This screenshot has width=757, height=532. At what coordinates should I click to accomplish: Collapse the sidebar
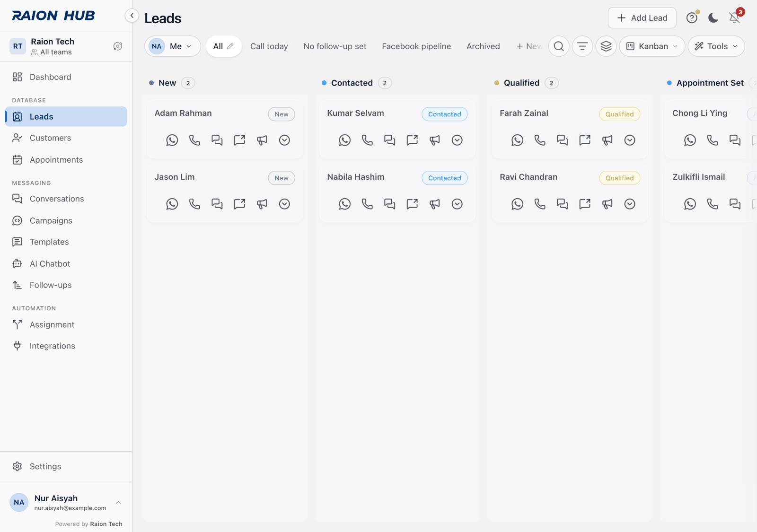132,16
